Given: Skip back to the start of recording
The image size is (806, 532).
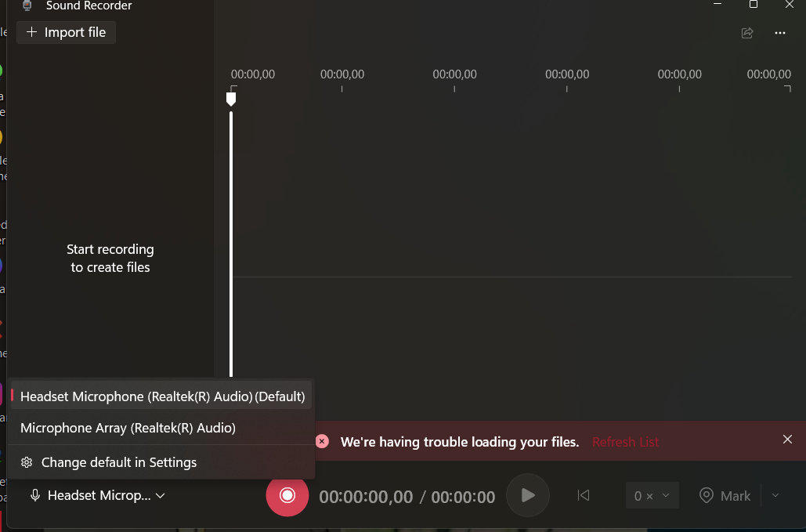Looking at the screenshot, I should pyautogui.click(x=584, y=495).
